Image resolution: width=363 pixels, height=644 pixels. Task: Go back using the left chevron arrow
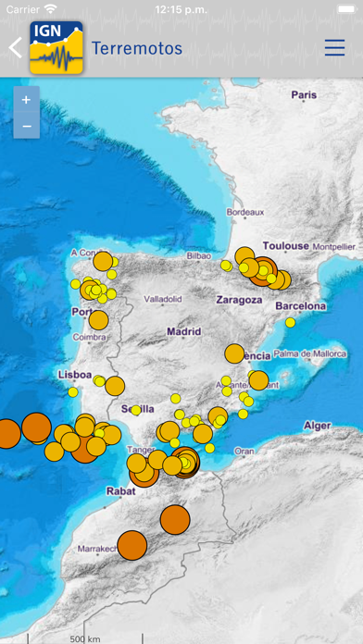coord(16,47)
